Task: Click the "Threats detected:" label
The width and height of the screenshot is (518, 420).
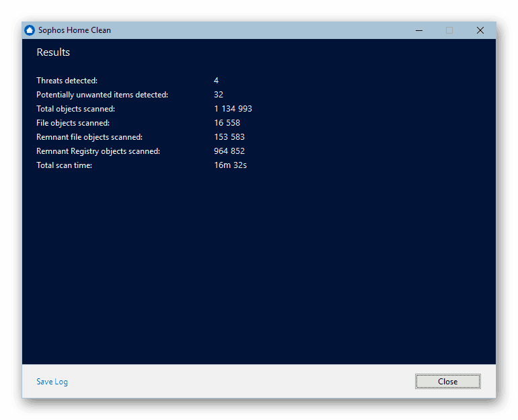Action: [x=67, y=81]
